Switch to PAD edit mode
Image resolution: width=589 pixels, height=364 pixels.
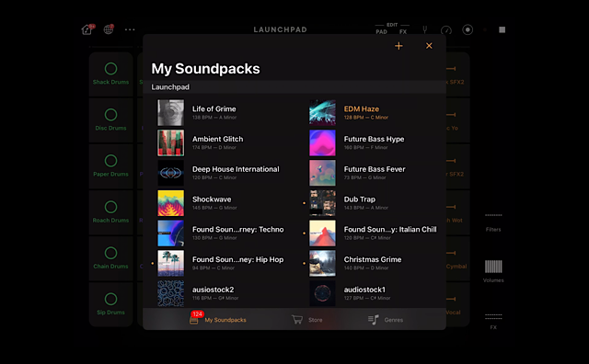tap(381, 32)
